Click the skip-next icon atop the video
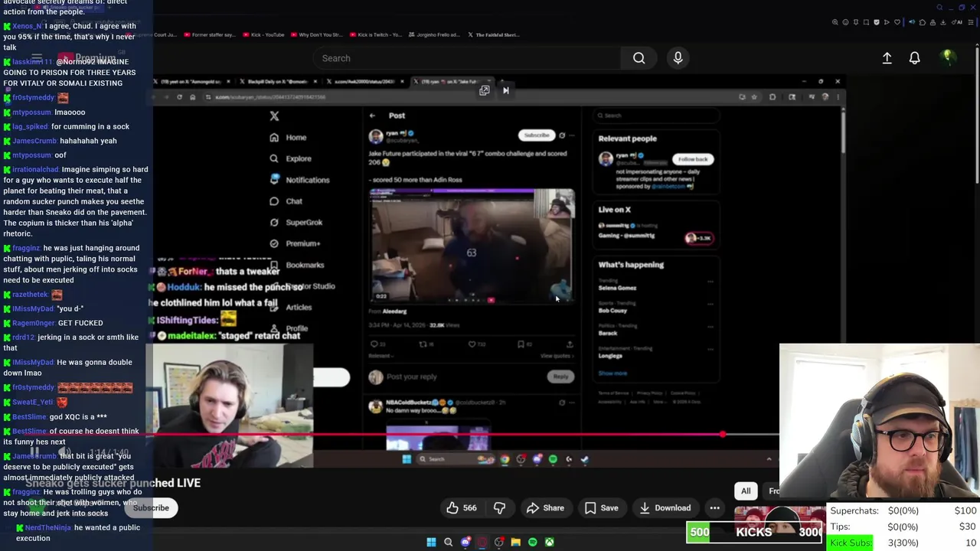This screenshot has height=551, width=980. coord(505,90)
